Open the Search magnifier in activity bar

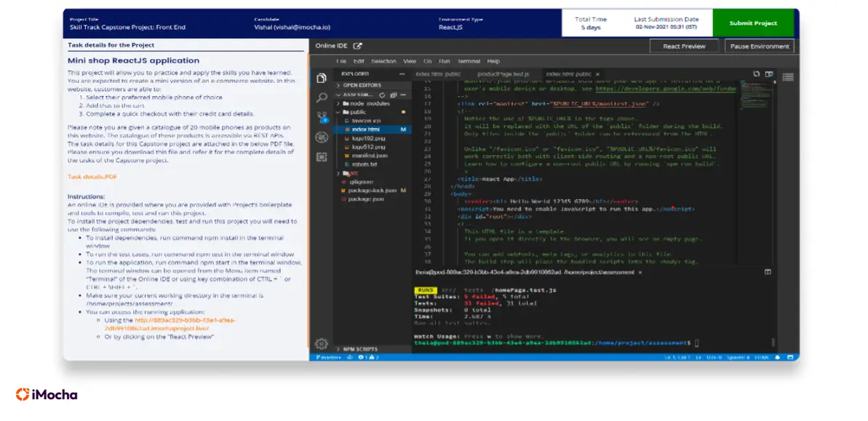point(322,98)
